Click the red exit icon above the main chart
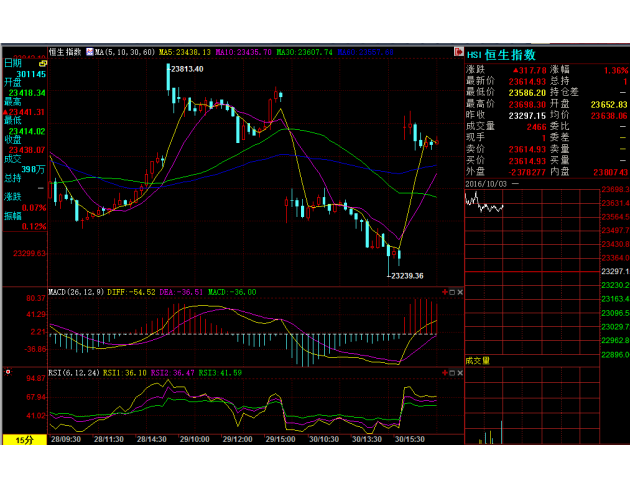Viewport: 630px width, 490px height. [458, 51]
